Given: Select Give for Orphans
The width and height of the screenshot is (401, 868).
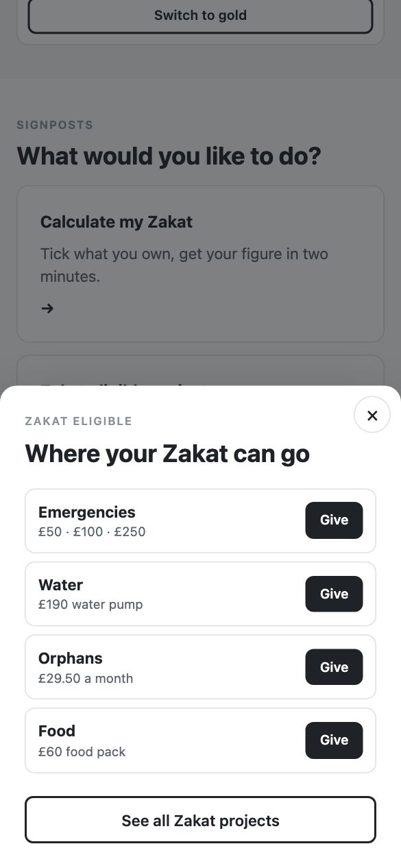Looking at the screenshot, I should coord(334,667).
